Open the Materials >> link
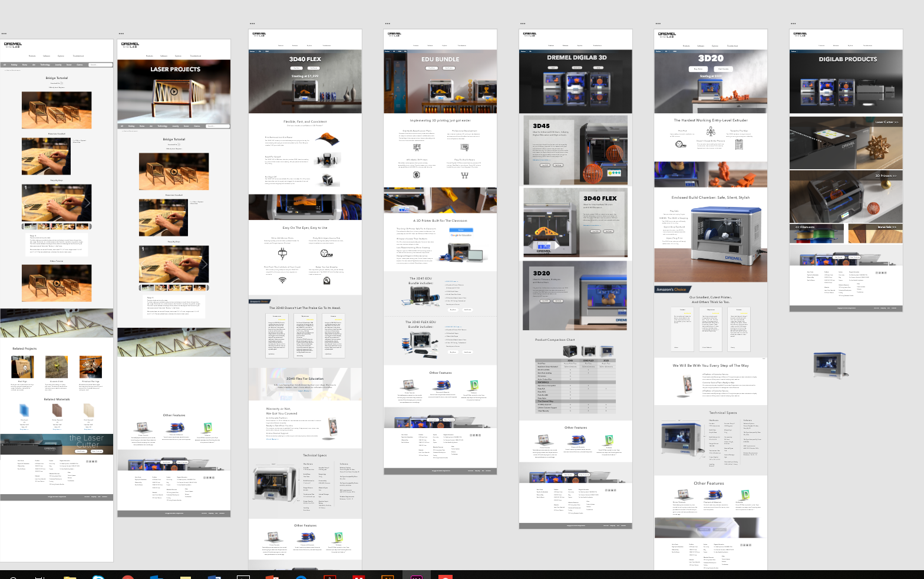The image size is (924, 579). 887,227
